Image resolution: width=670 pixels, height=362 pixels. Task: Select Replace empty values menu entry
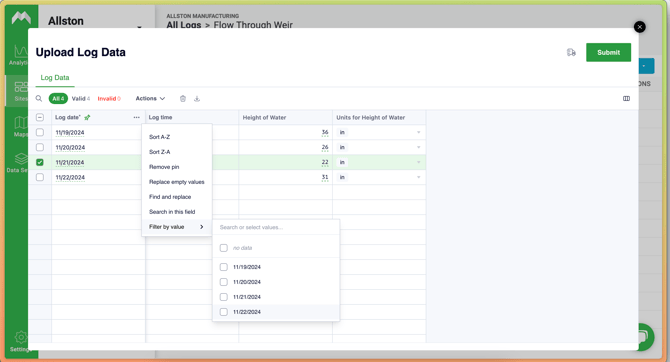[x=176, y=182]
